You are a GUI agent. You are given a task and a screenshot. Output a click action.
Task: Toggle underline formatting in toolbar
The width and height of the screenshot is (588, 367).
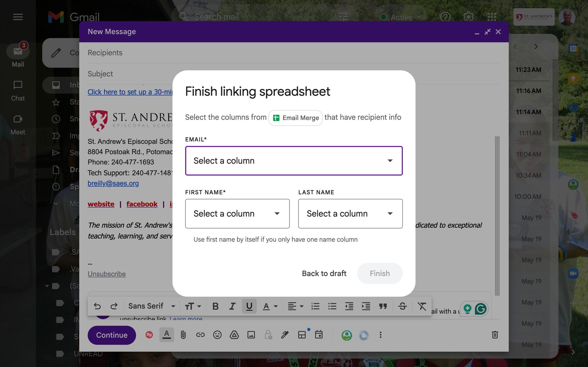pos(249,306)
